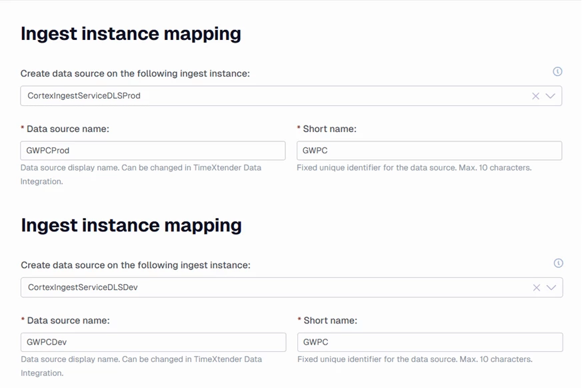The width and height of the screenshot is (588, 388).
Task: Clear the CortexIngestServiceDLSDev selection with the X icon
Action: [x=536, y=287]
